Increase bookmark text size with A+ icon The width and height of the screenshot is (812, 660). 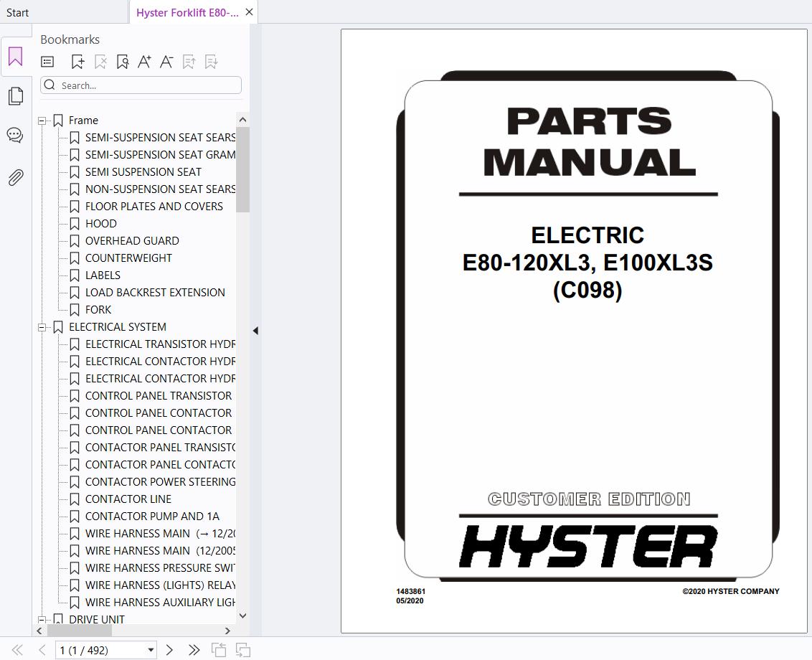144,62
